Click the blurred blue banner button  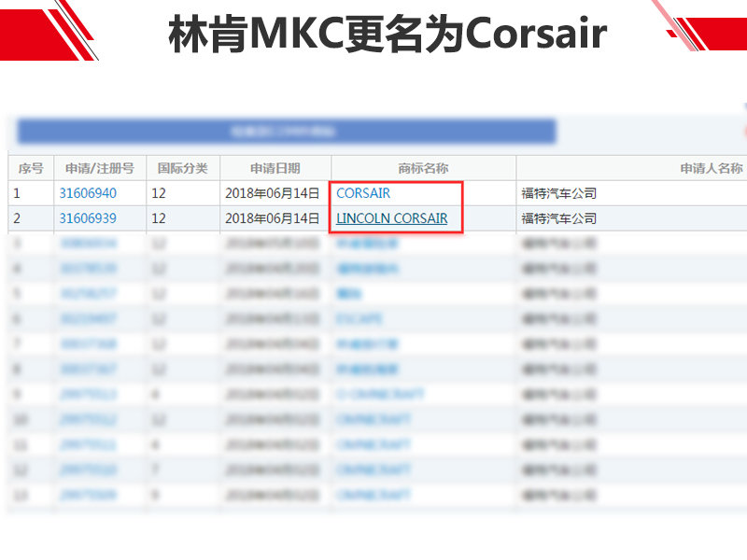point(287,132)
